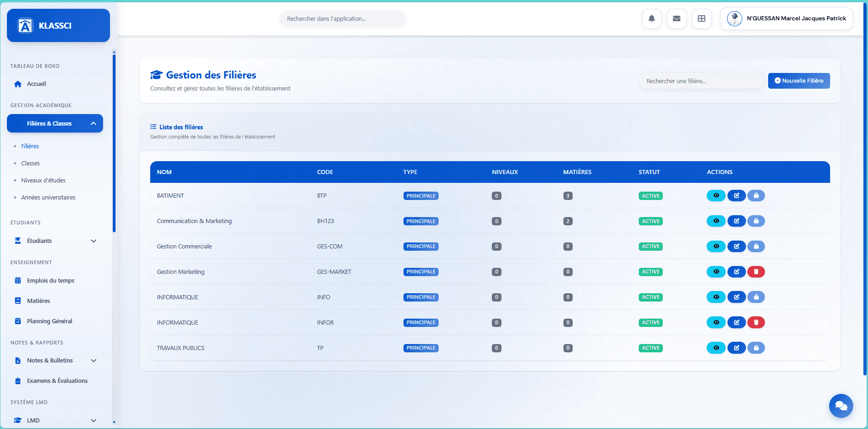868x429 pixels.
Task: Click the eye icon on INFORMATIQUE INFO row
Action: (x=716, y=297)
